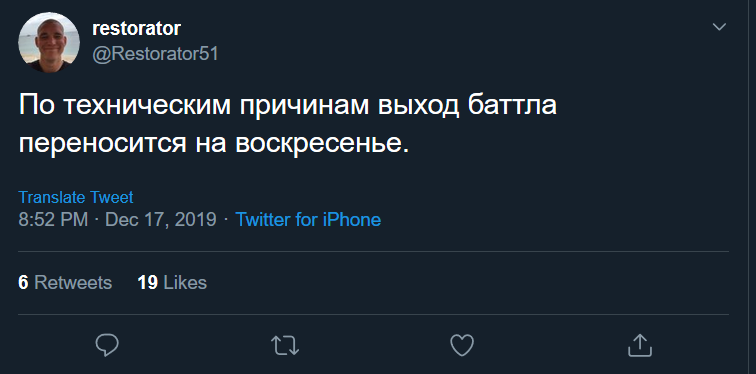Click the bold number 6 count
Viewport: 756px width, 374px height.
[23, 282]
